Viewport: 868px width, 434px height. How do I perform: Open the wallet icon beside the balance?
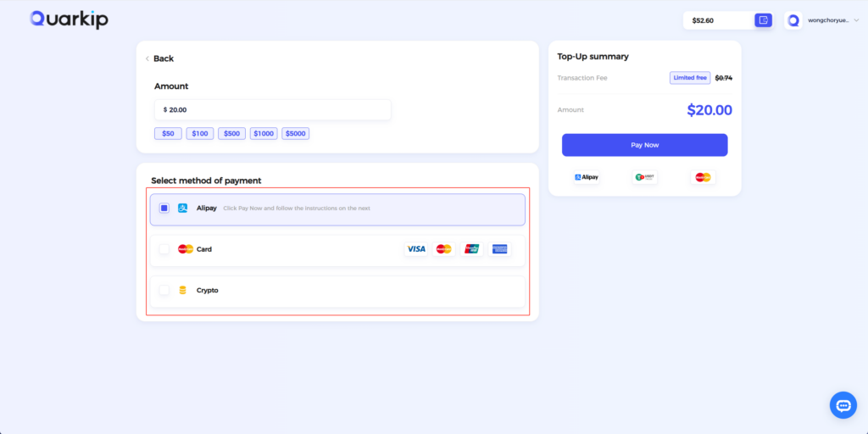pyautogui.click(x=764, y=20)
